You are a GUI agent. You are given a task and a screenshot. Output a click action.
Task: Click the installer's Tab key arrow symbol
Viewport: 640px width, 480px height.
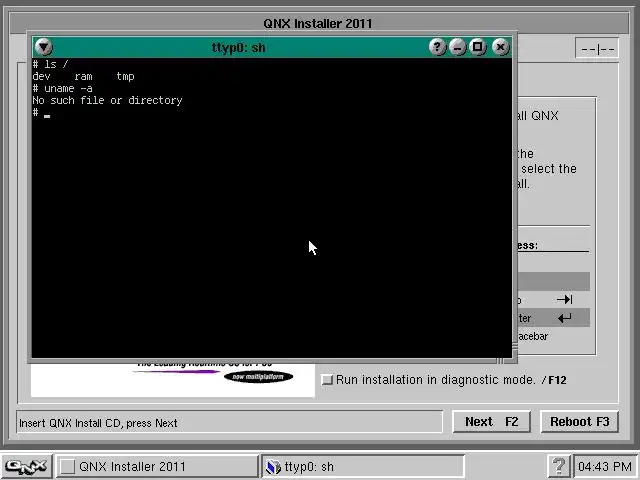565,300
